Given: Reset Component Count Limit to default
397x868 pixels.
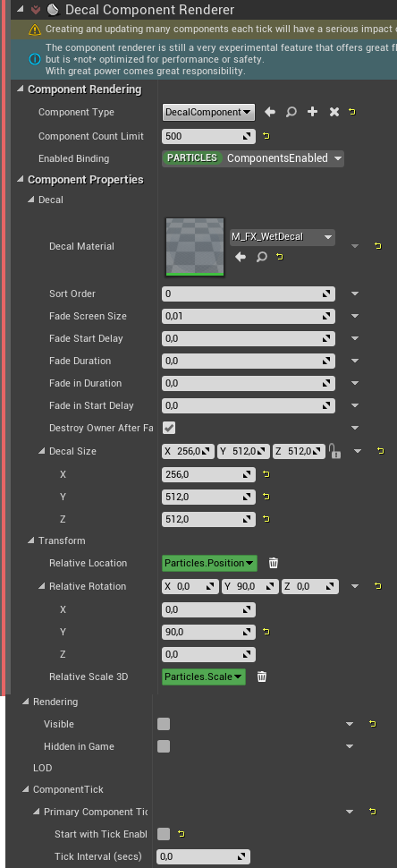Looking at the screenshot, I should (x=266, y=136).
